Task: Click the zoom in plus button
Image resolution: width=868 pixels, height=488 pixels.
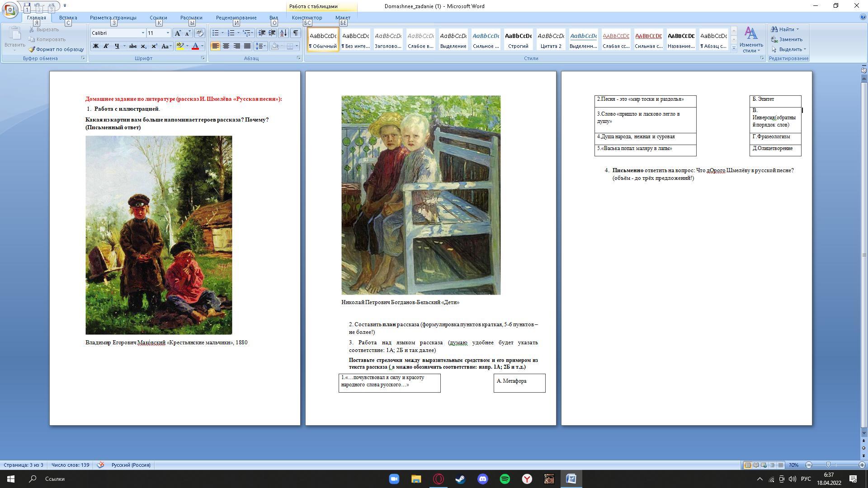Action: tap(862, 465)
